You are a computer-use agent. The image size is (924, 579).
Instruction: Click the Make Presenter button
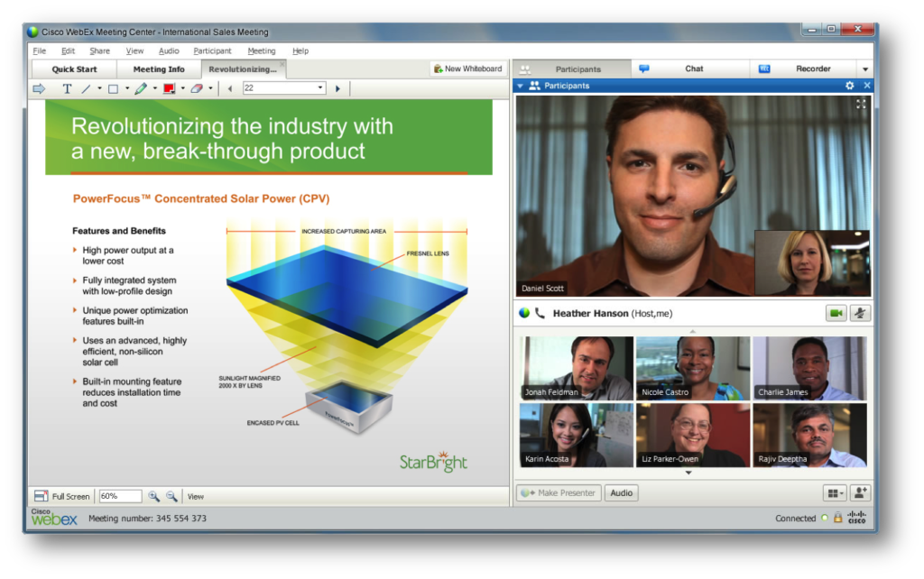[x=558, y=492]
